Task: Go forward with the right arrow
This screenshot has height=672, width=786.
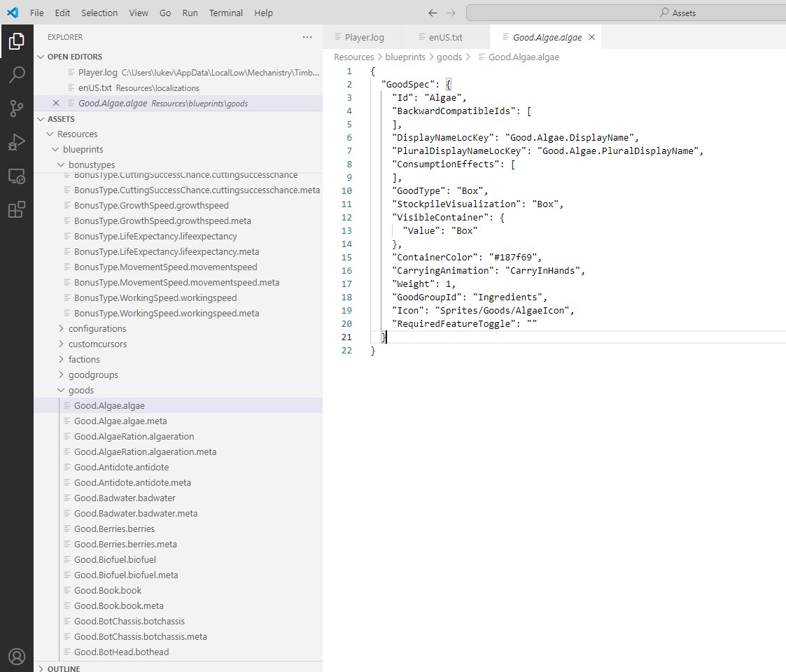Action: 451,13
